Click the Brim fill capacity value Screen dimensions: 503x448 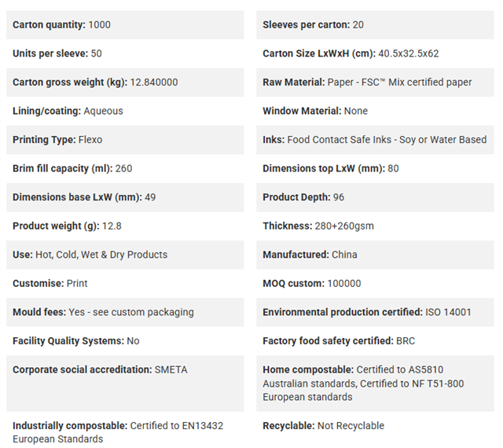[125, 168]
